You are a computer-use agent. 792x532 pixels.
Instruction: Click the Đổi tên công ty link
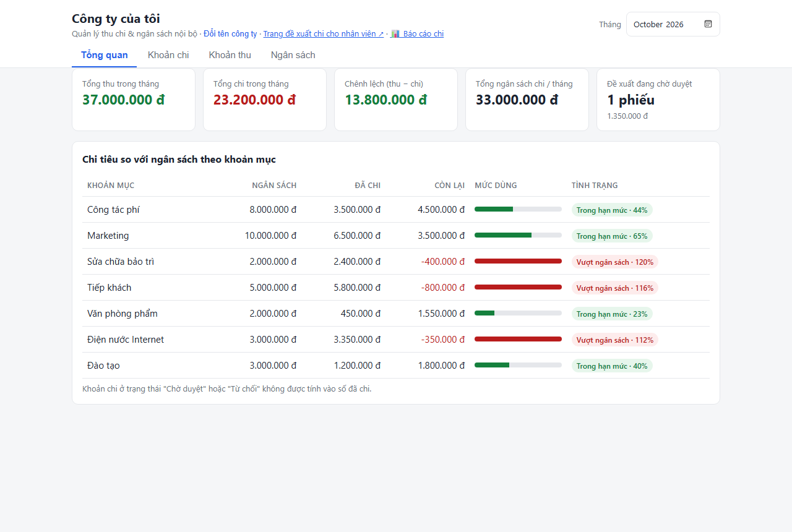[230, 34]
